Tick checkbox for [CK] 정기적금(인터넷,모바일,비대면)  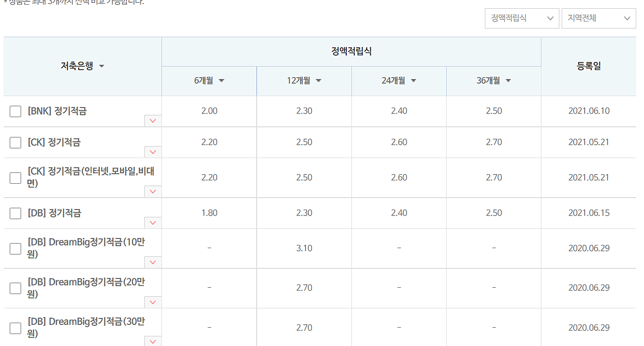click(15, 178)
